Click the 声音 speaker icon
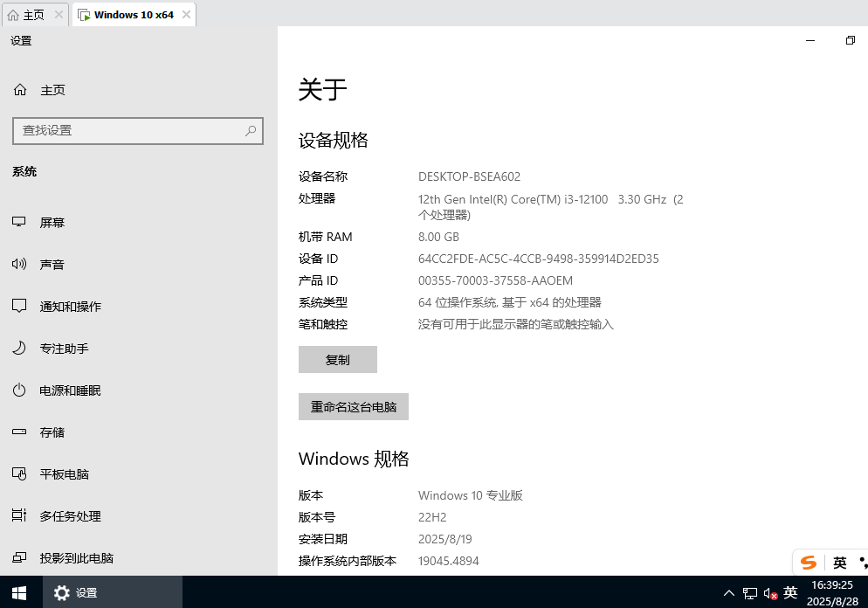 point(19,264)
